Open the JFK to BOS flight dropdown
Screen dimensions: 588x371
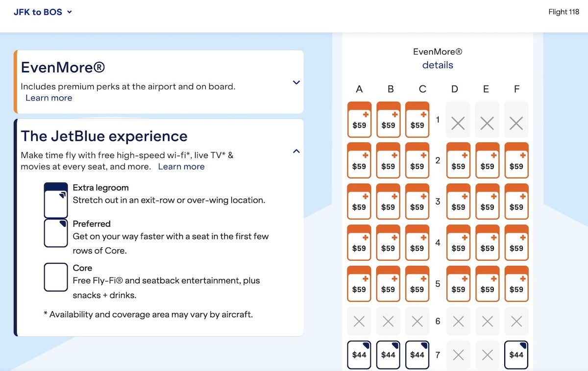[x=43, y=12]
